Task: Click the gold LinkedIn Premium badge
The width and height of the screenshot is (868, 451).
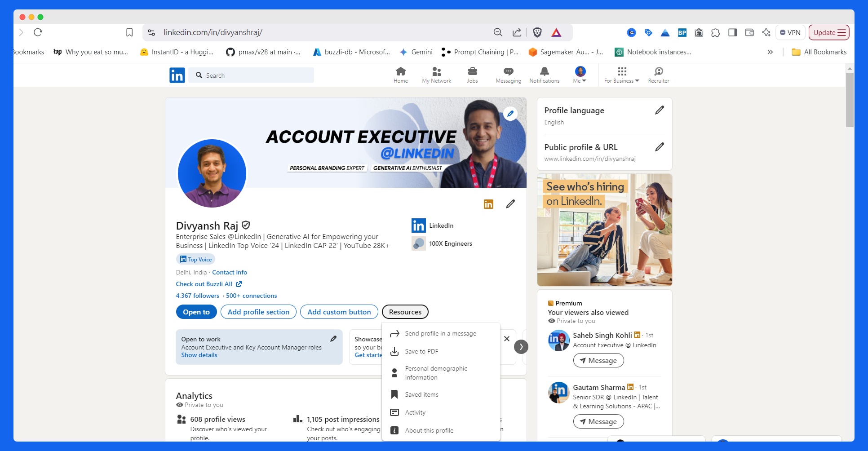Action: (488, 204)
